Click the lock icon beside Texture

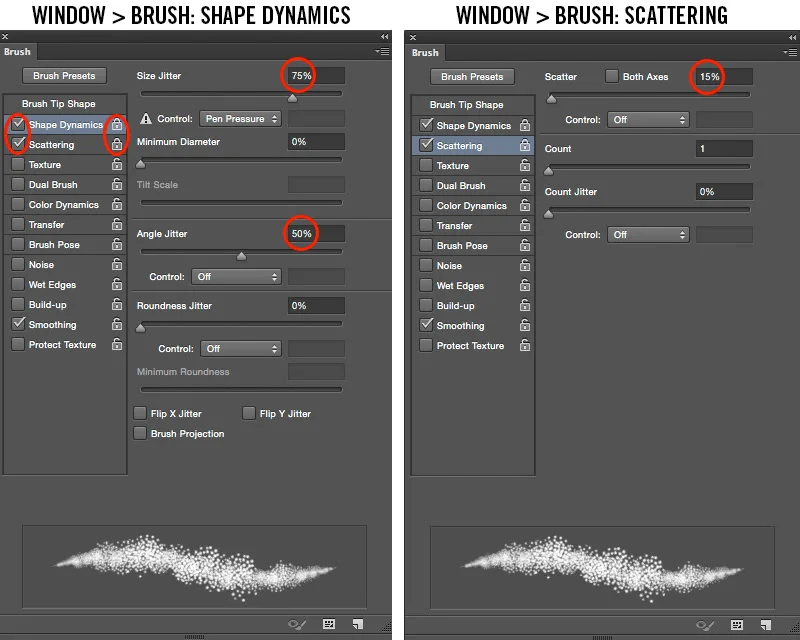point(116,164)
